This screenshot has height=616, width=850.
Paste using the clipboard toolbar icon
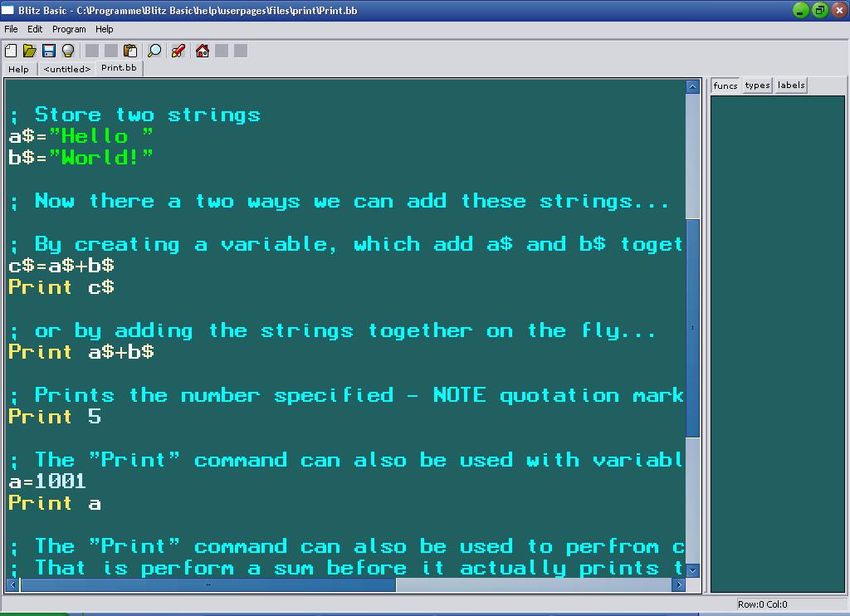(x=130, y=51)
